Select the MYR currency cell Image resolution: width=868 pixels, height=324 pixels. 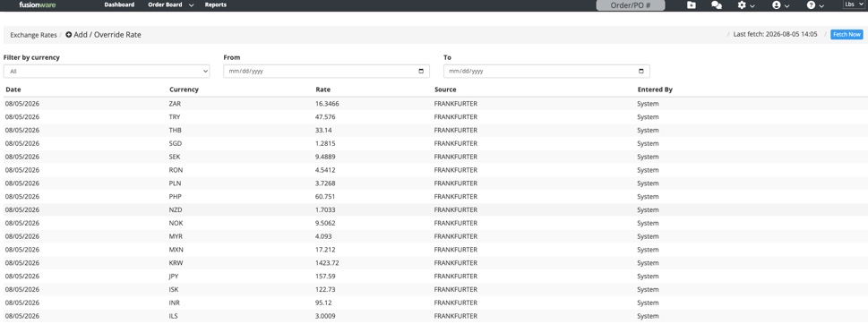(x=176, y=236)
